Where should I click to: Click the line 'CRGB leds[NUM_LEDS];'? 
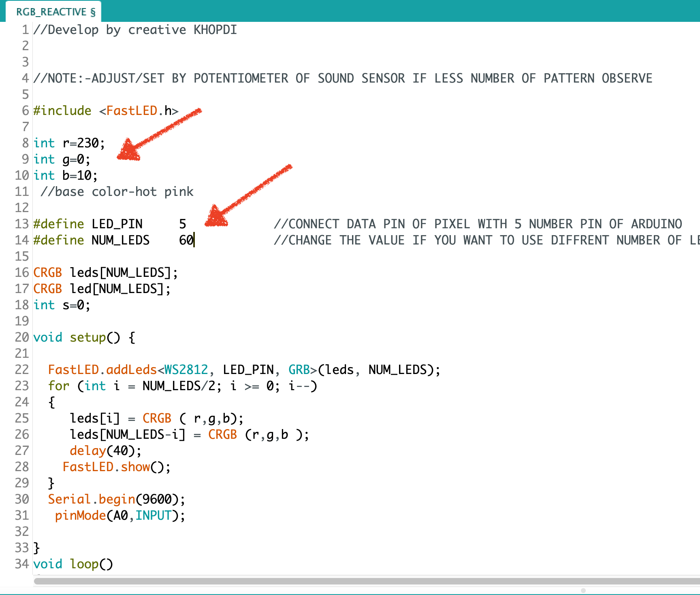pyautogui.click(x=105, y=273)
